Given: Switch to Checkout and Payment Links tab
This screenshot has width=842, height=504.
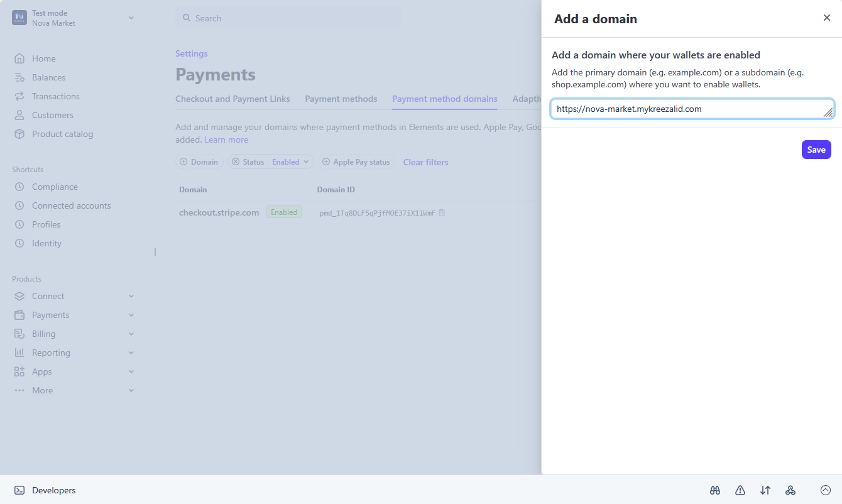Looking at the screenshot, I should coord(232,99).
